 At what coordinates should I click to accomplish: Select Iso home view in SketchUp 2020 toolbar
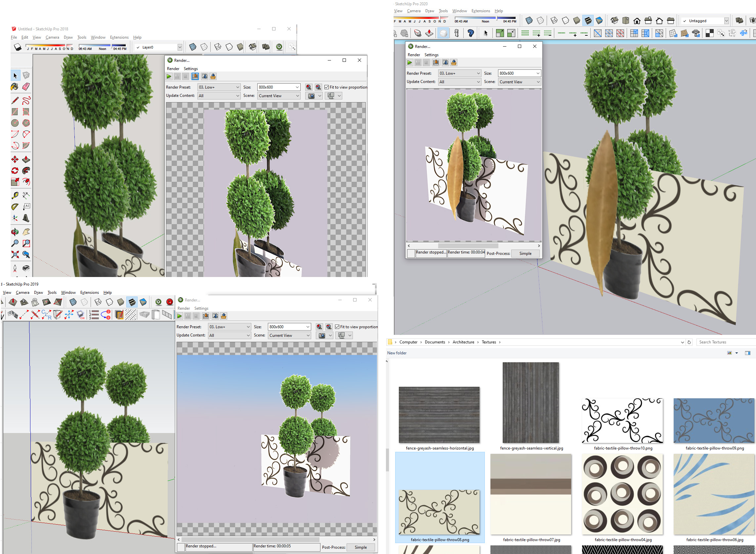(614, 21)
